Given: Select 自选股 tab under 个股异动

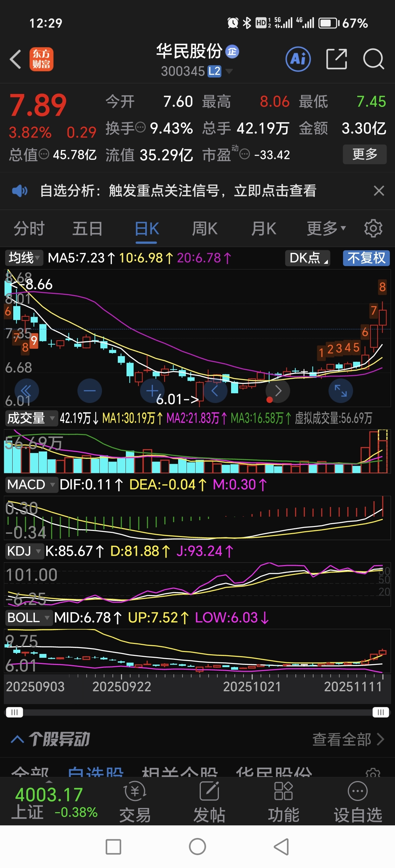Looking at the screenshot, I should click(x=95, y=772).
